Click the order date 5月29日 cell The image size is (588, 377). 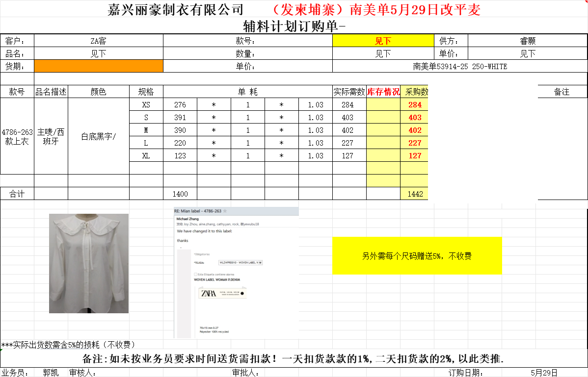coord(544,373)
